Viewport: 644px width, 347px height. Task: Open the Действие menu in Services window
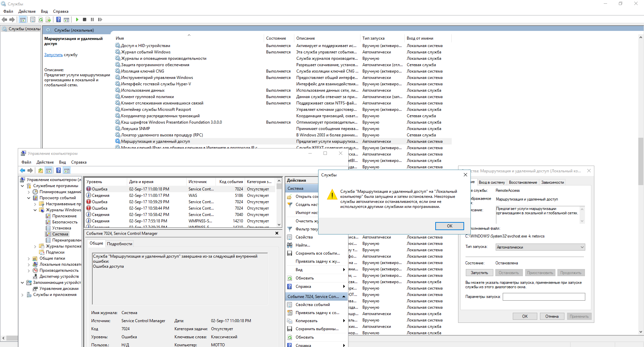click(27, 11)
